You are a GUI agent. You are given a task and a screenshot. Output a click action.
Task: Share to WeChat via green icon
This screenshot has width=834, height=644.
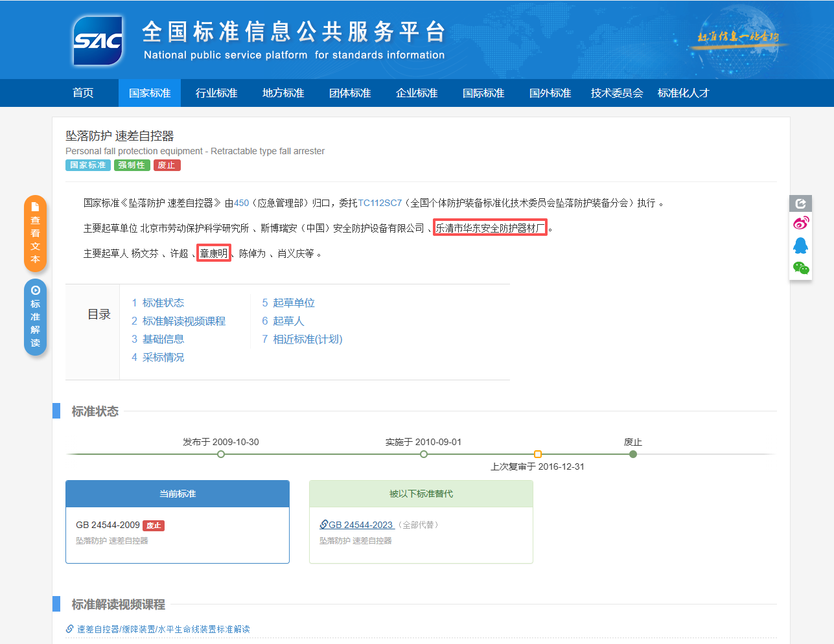[x=800, y=268]
